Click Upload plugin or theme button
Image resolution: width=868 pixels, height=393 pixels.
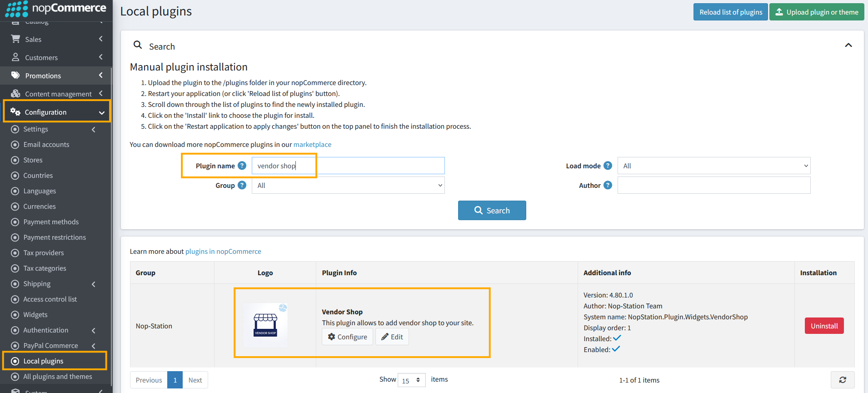[817, 12]
